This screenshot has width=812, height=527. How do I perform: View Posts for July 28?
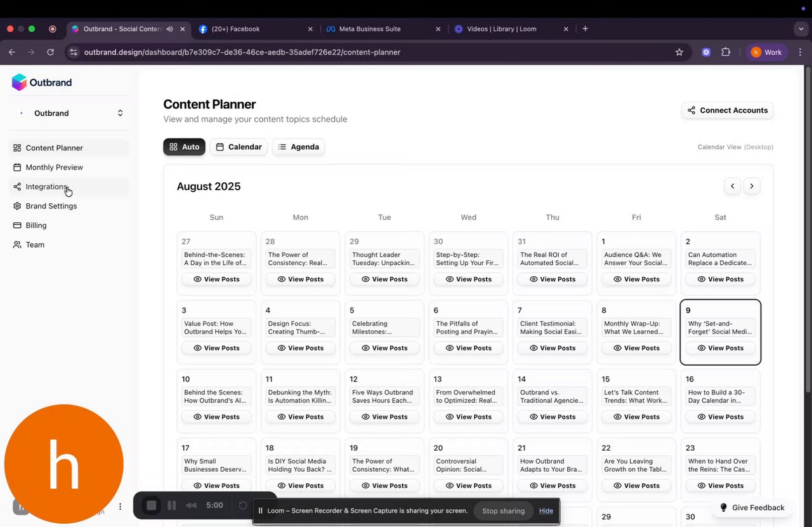301,279
